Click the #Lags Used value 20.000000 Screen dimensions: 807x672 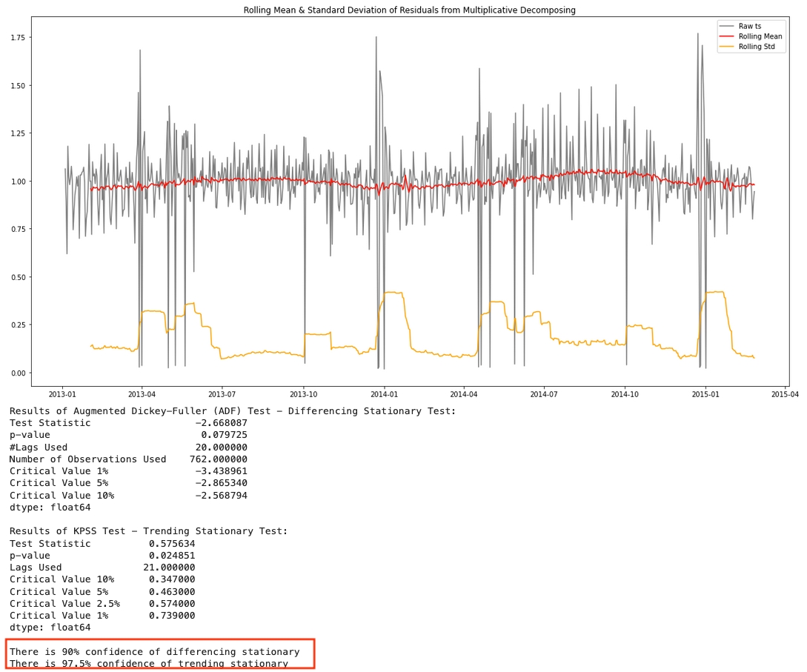[x=221, y=448]
